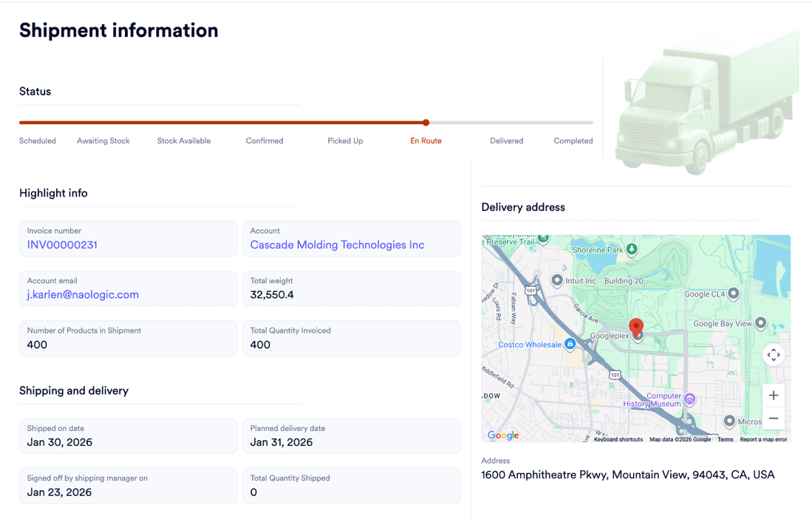Select the Stock Available status step
812x519 pixels.
[x=184, y=141]
